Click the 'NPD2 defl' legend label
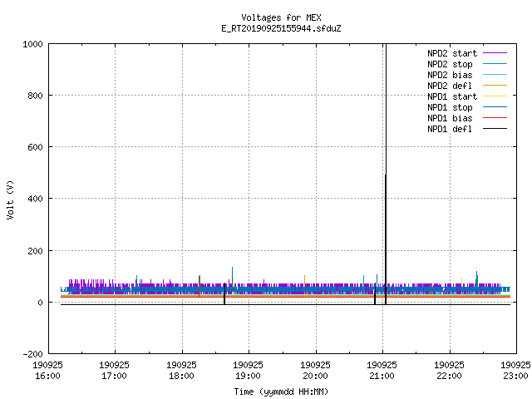This screenshot has width=532, height=399. click(450, 86)
